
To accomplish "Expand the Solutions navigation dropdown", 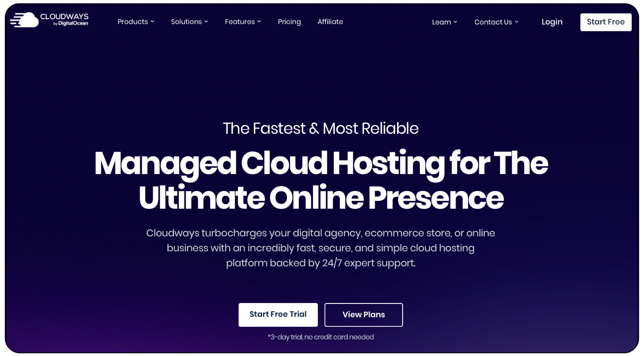I will tap(189, 21).
